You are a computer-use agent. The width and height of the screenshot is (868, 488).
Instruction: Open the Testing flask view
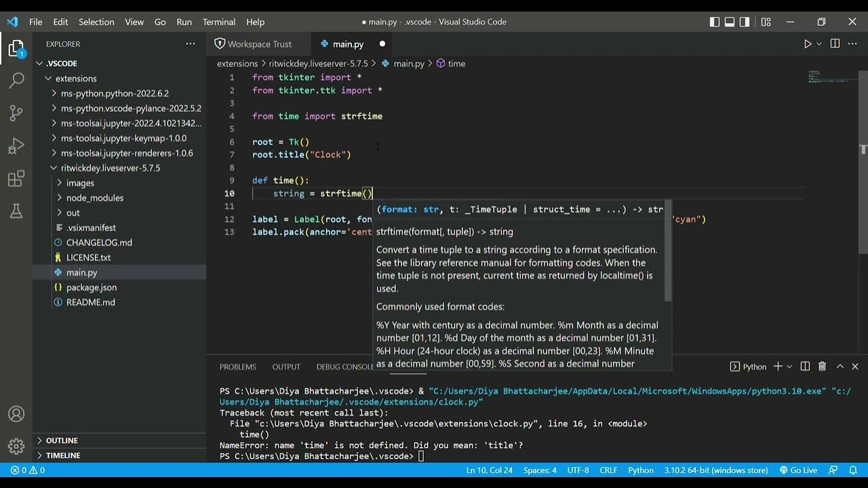[x=16, y=211]
